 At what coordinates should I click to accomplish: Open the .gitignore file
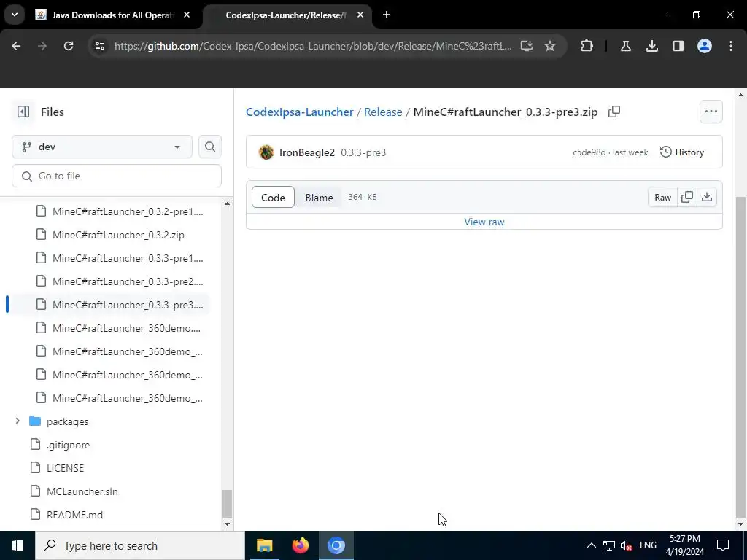click(68, 445)
